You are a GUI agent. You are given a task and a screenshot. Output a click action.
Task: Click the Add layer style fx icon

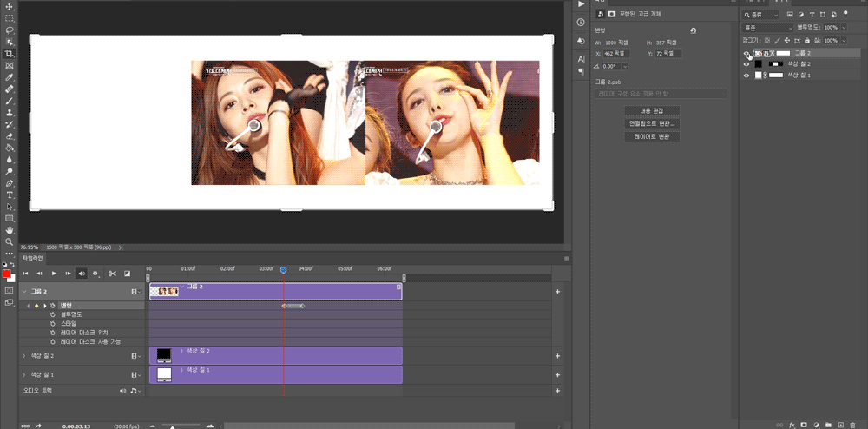(792, 425)
